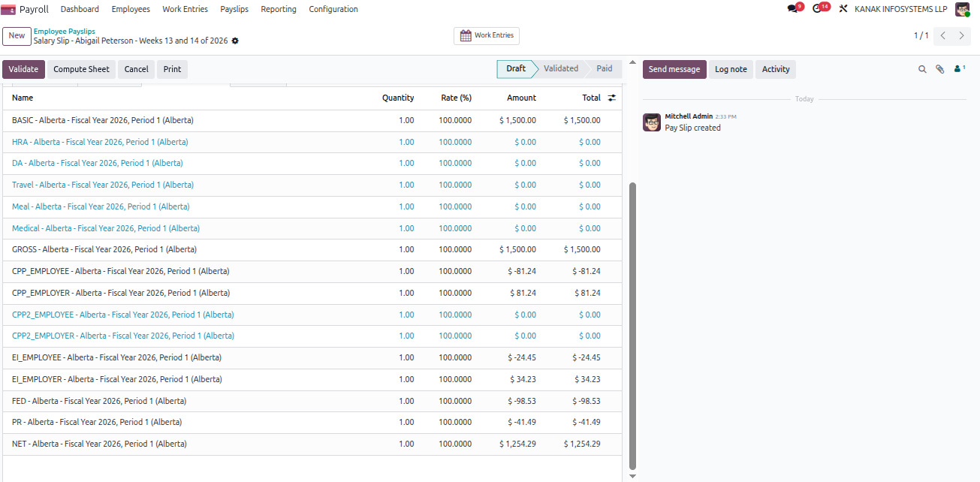Image resolution: width=980 pixels, height=482 pixels.
Task: Open the Work Entries menu
Action: click(x=185, y=9)
